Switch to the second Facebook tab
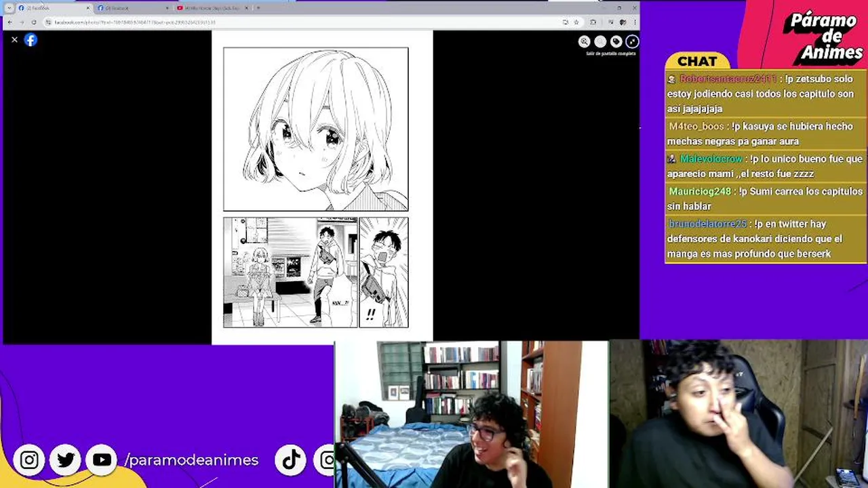Viewport: 868px width, 488px height. click(x=133, y=8)
